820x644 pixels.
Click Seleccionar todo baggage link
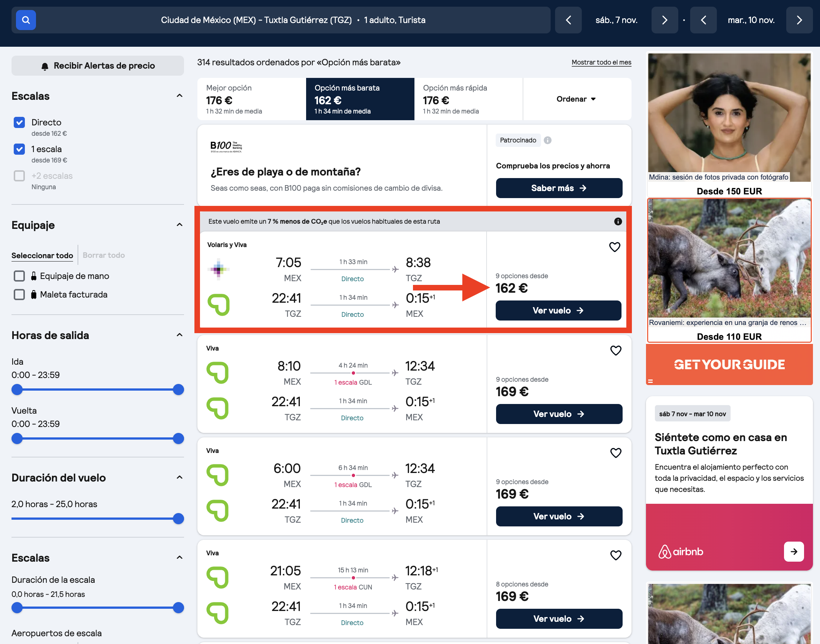(x=42, y=255)
